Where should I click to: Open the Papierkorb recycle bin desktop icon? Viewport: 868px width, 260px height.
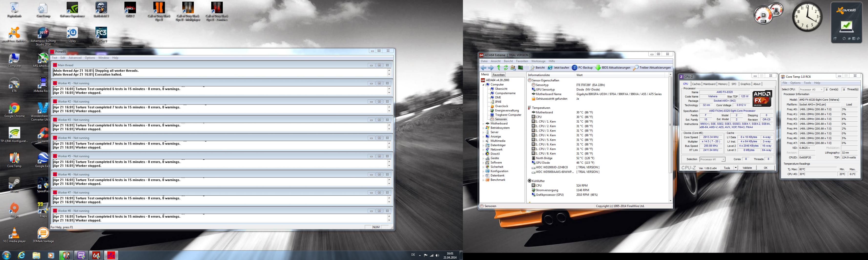(14, 10)
